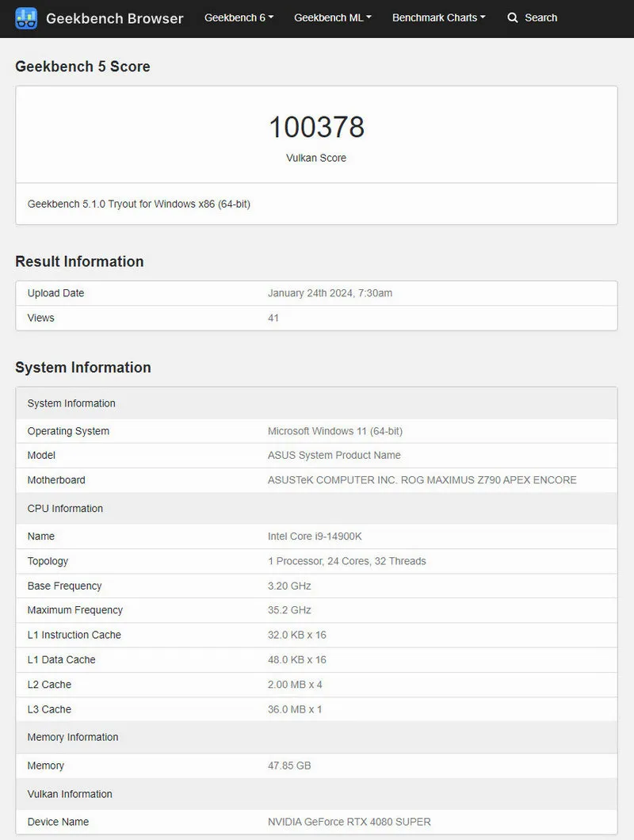Click the Search link text
This screenshot has width=634, height=840.
[x=540, y=17]
